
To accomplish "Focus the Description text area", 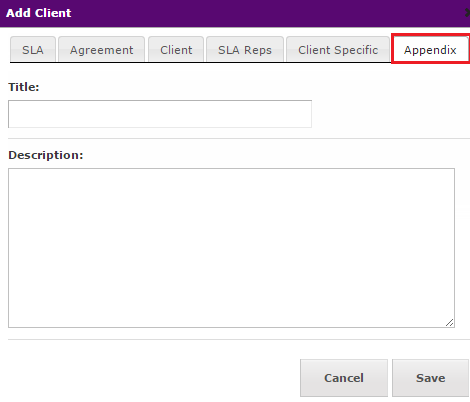I will click(x=231, y=248).
